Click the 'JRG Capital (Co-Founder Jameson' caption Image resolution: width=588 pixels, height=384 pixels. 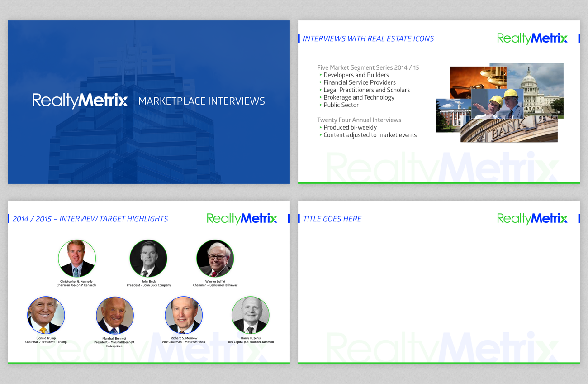coord(251,342)
